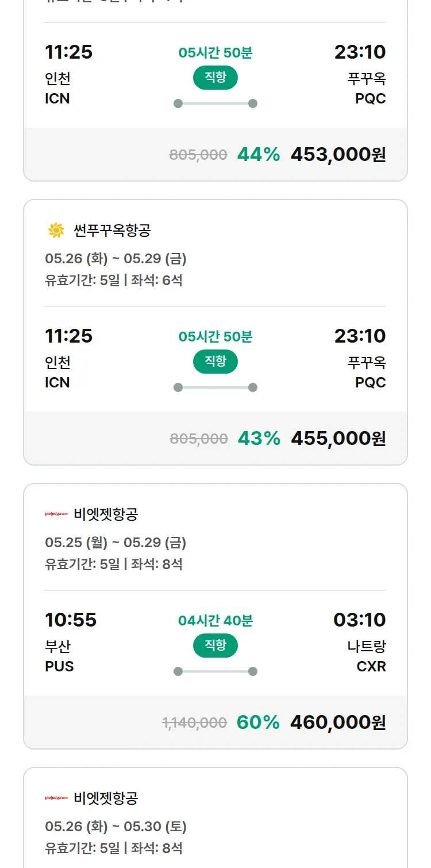Click the 10:55 departure time from Busan
This screenshot has width=431, height=868.
(71, 620)
